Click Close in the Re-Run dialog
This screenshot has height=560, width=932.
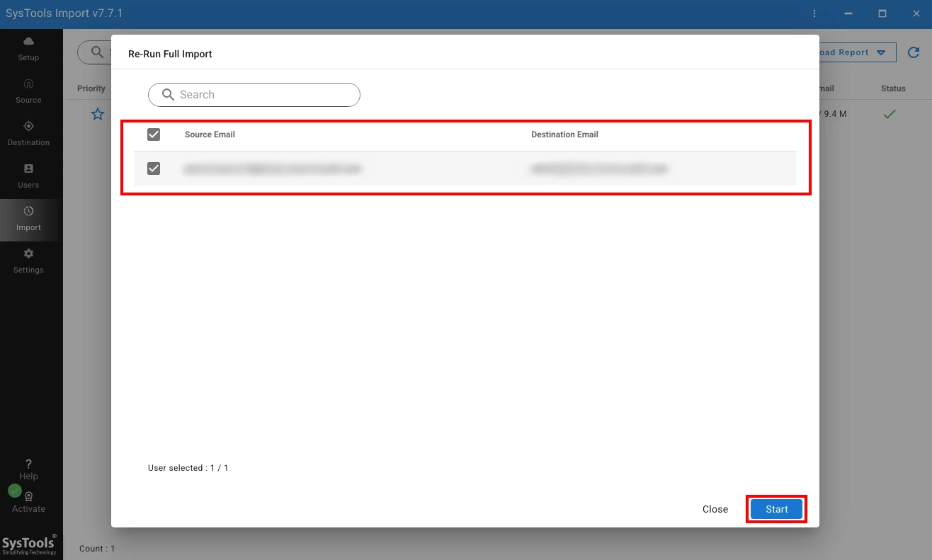tap(715, 509)
